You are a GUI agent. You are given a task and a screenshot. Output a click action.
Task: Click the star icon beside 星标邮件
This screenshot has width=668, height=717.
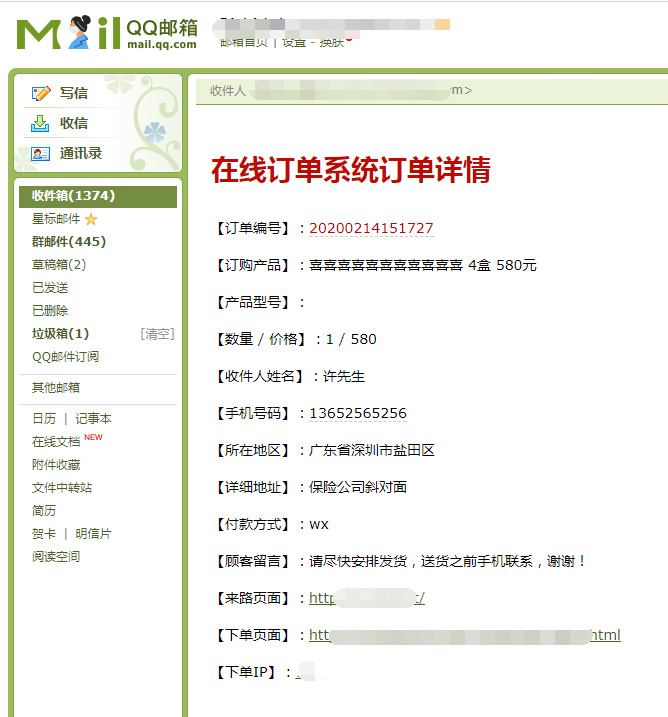coord(91,219)
